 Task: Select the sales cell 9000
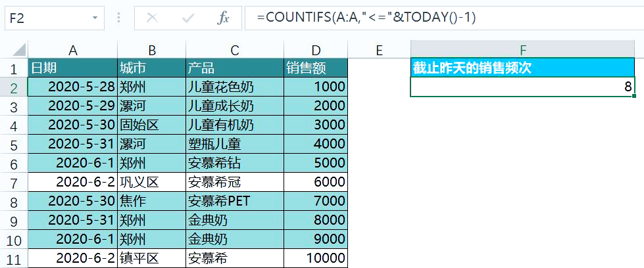click(316, 240)
